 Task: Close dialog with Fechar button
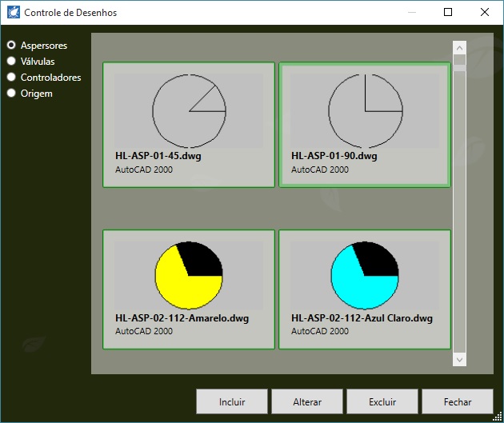(x=458, y=402)
